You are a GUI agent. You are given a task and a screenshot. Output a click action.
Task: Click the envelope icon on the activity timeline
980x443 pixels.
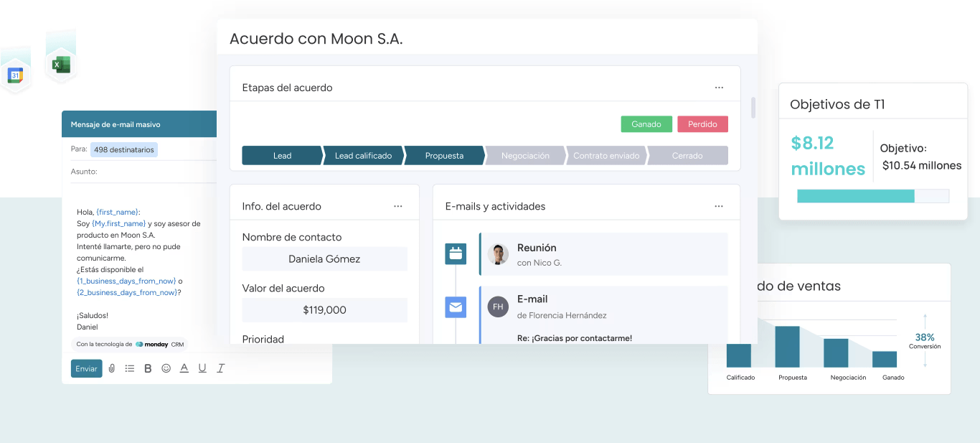pos(456,307)
